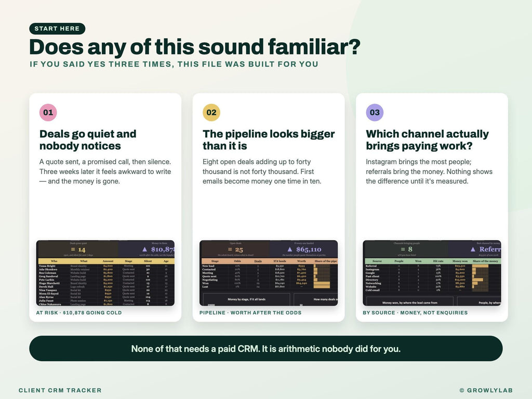Screen dimensions: 532x399
Task: Click the list icon beside 25
Action: click(x=230, y=249)
